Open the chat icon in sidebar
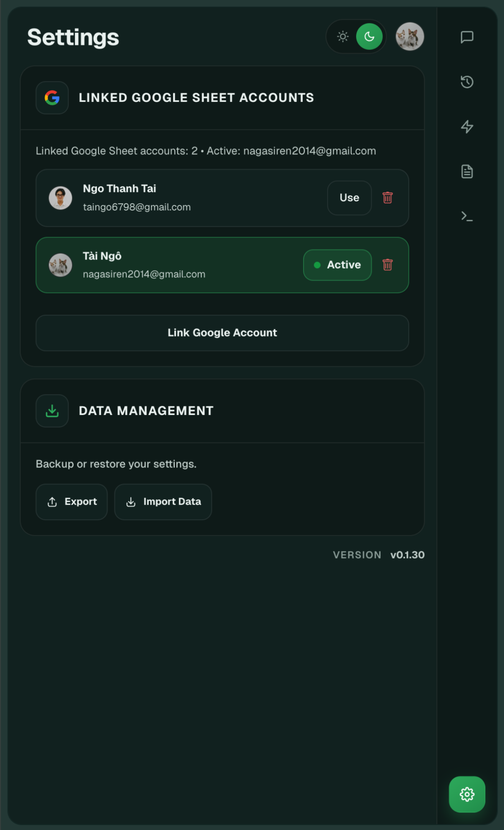 pos(467,37)
